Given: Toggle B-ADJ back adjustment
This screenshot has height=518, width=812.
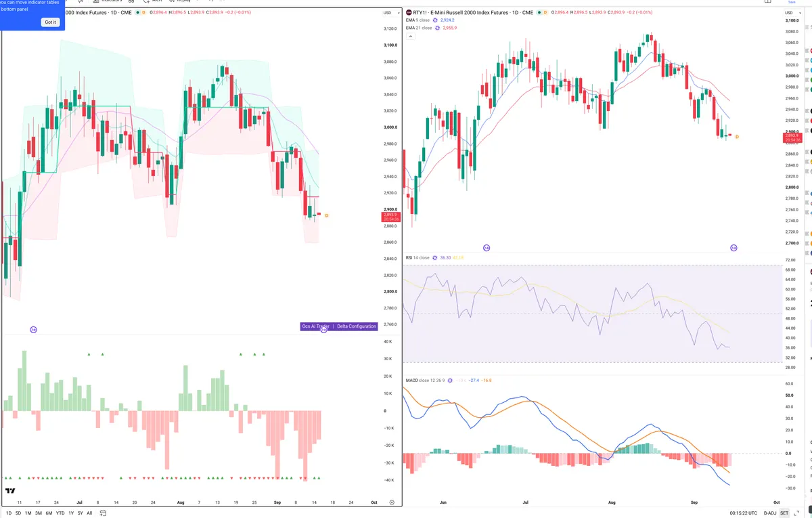Looking at the screenshot, I should click(770, 513).
